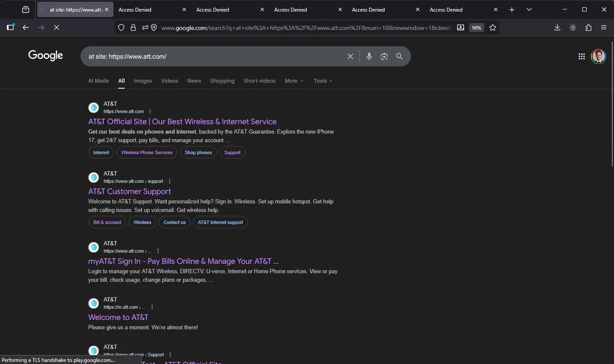Select the Videos results tab

(x=170, y=81)
